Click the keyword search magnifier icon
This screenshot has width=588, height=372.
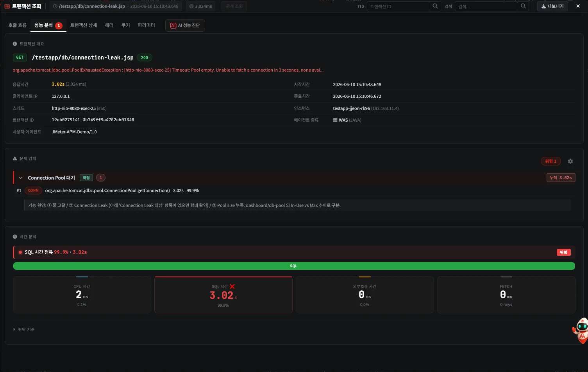click(523, 6)
